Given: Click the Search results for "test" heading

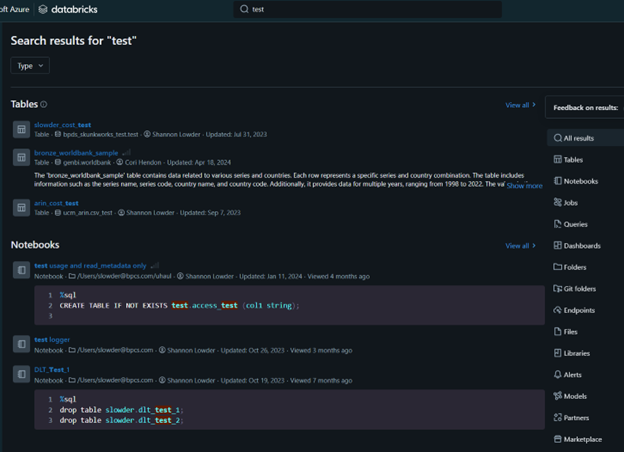Looking at the screenshot, I should 74,41.
